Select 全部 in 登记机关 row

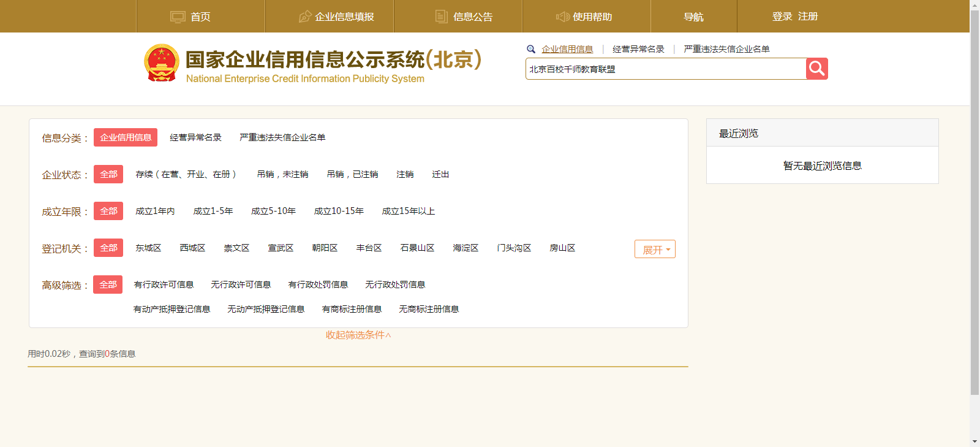[x=108, y=248]
